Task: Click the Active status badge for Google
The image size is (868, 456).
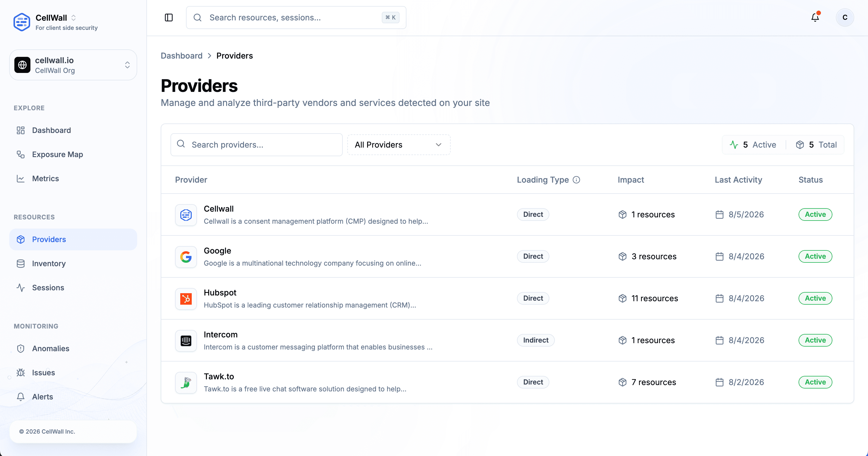Action: 815,256
